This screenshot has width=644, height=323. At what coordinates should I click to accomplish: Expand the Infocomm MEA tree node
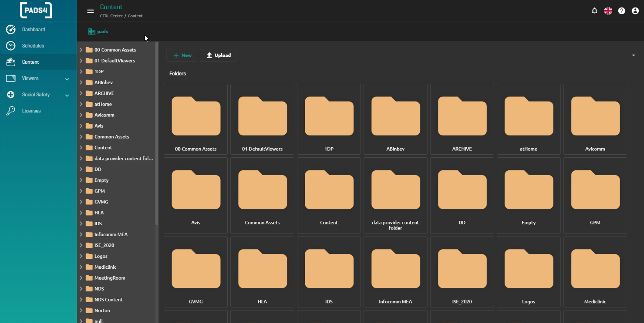pyautogui.click(x=81, y=234)
